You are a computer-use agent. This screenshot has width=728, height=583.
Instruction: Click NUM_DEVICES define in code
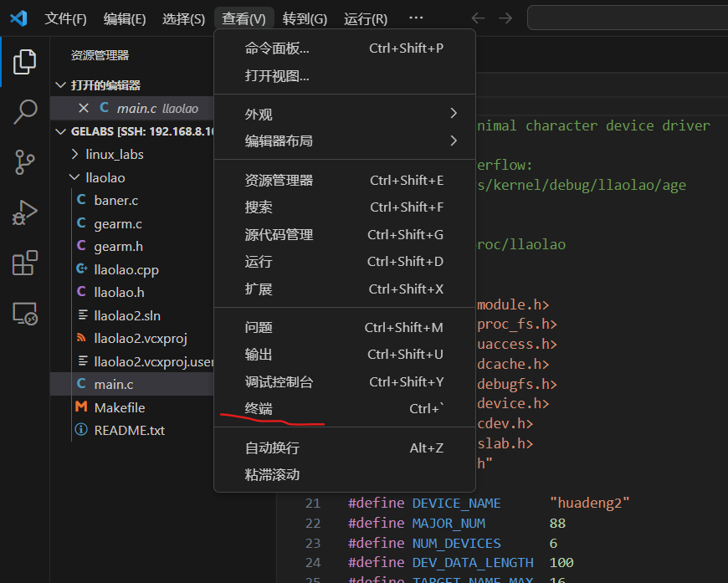point(456,543)
